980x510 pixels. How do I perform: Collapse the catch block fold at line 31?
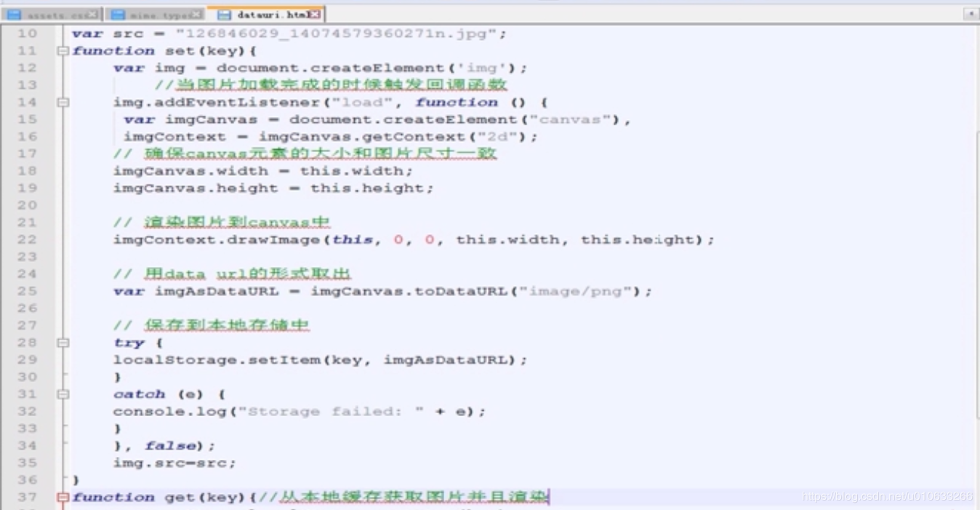tap(63, 394)
